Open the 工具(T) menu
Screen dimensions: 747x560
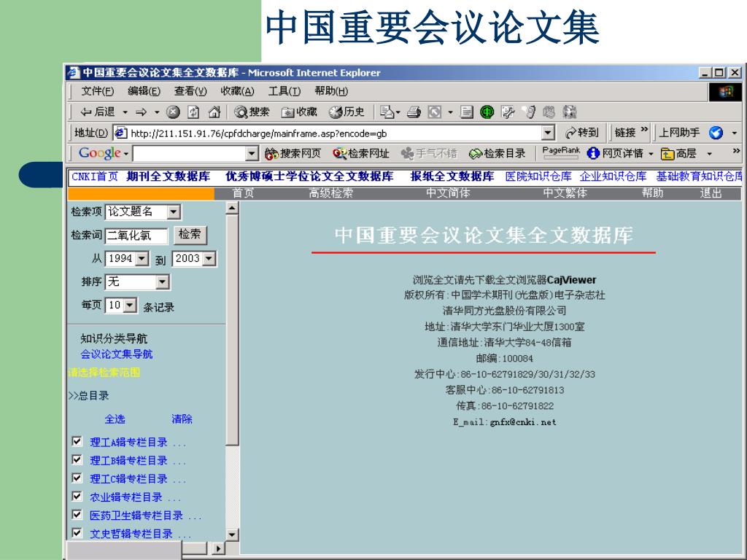click(x=284, y=91)
